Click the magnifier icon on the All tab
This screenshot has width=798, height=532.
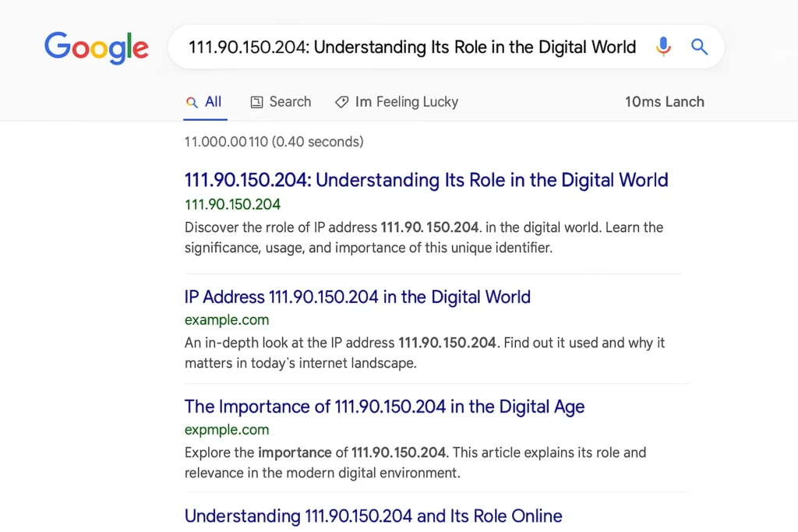coord(192,101)
